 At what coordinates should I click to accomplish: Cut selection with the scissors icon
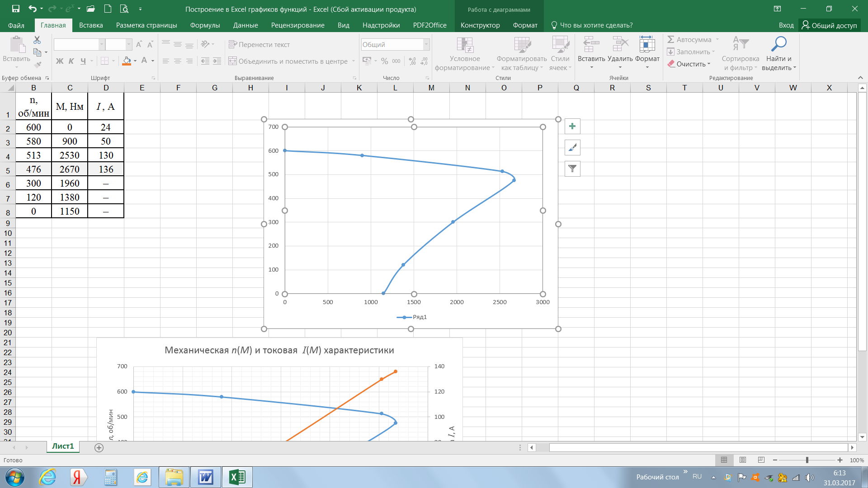[x=37, y=40]
